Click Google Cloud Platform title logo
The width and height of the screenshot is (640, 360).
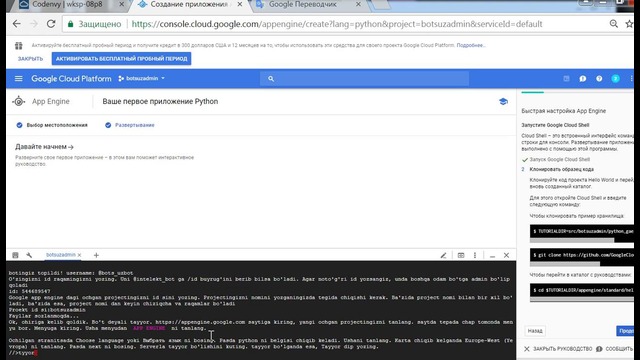point(71,79)
